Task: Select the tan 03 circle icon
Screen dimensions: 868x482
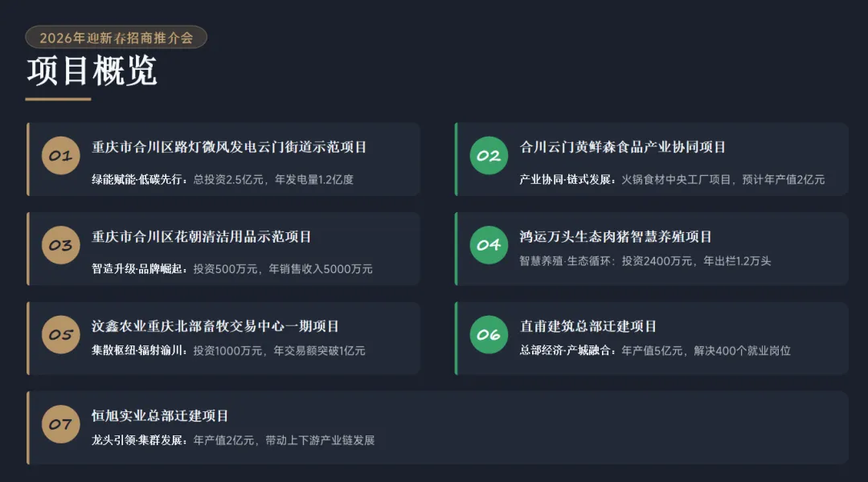Action: (61, 245)
